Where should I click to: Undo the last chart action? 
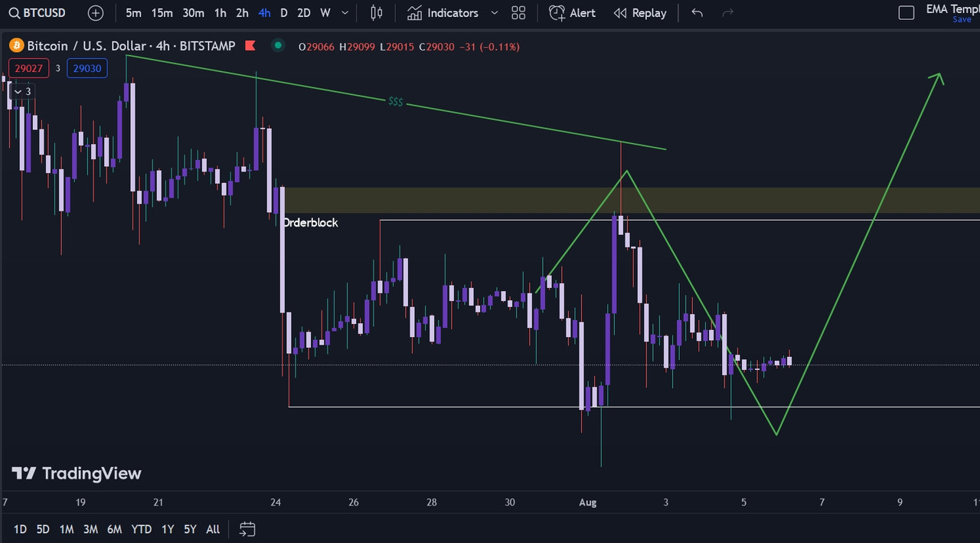pyautogui.click(x=697, y=13)
